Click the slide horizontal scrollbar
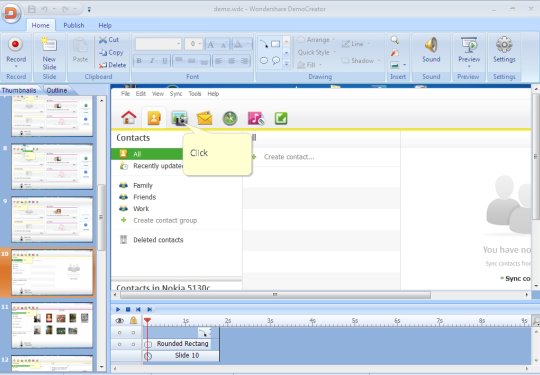 coord(275,295)
